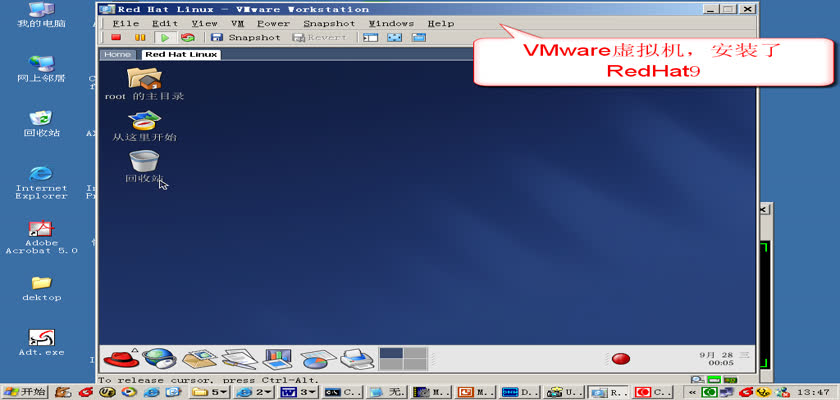Click the Snapshot toolbar button

(x=245, y=38)
